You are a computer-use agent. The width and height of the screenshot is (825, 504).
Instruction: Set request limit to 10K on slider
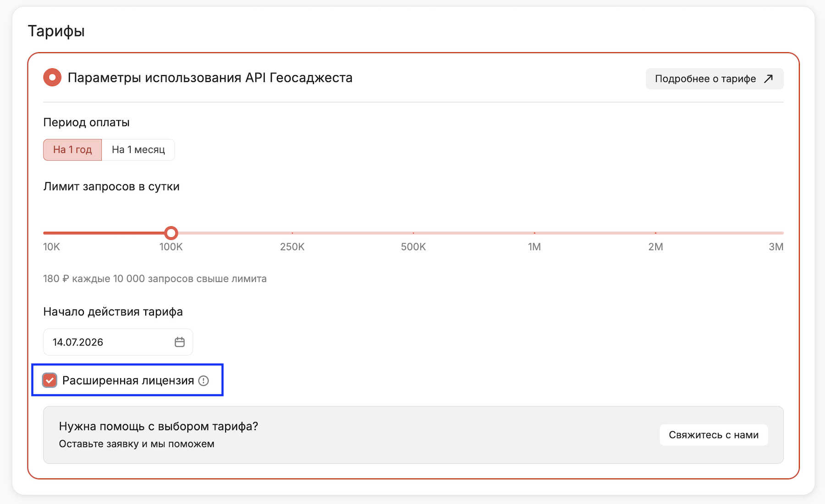point(45,233)
